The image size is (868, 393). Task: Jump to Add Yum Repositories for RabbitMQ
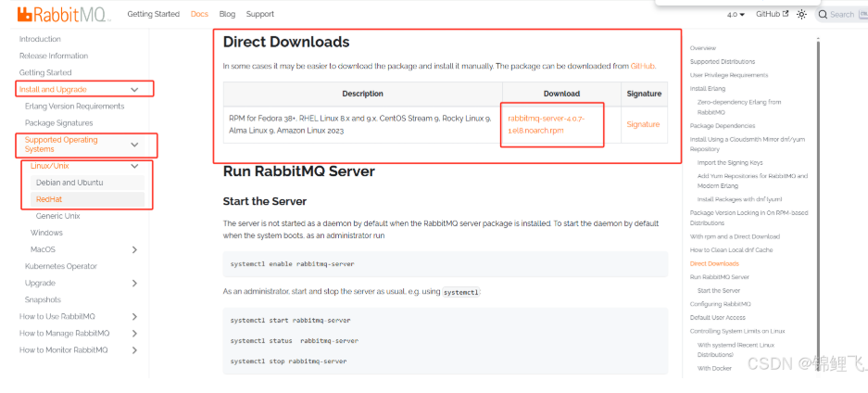753,181
